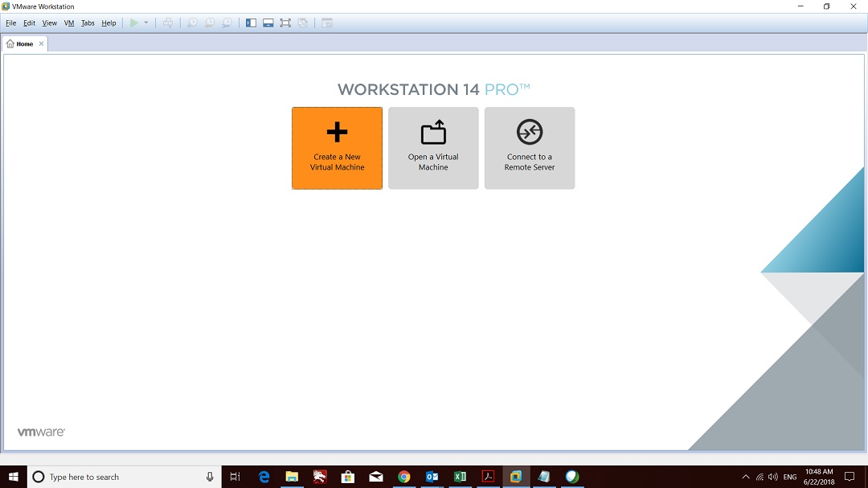Screen dimensions: 868x488
Task: Click Connect to a Remote Server tile
Action: pos(530,148)
